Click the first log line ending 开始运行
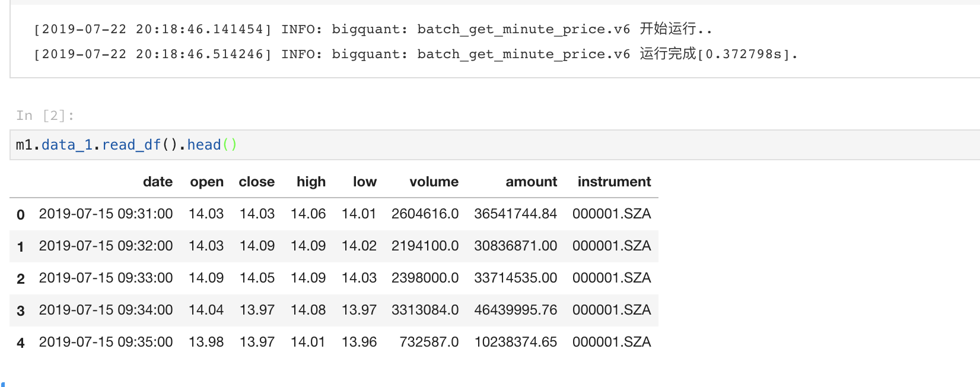 tap(373, 29)
